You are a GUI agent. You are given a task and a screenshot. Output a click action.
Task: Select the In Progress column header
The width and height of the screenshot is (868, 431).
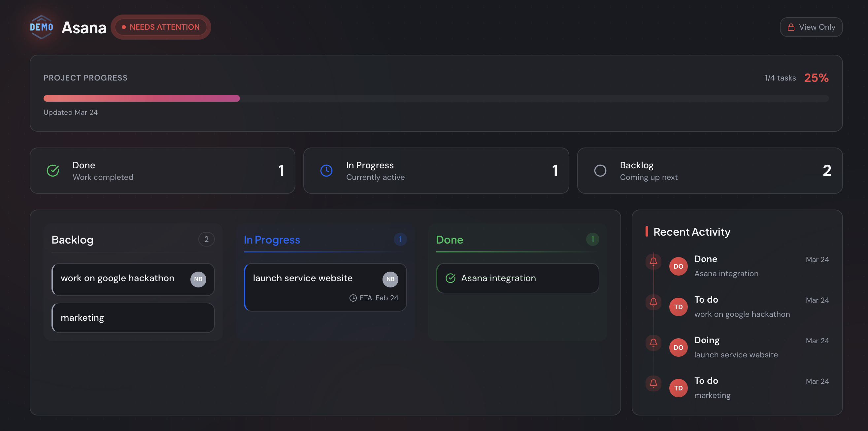pyautogui.click(x=272, y=240)
